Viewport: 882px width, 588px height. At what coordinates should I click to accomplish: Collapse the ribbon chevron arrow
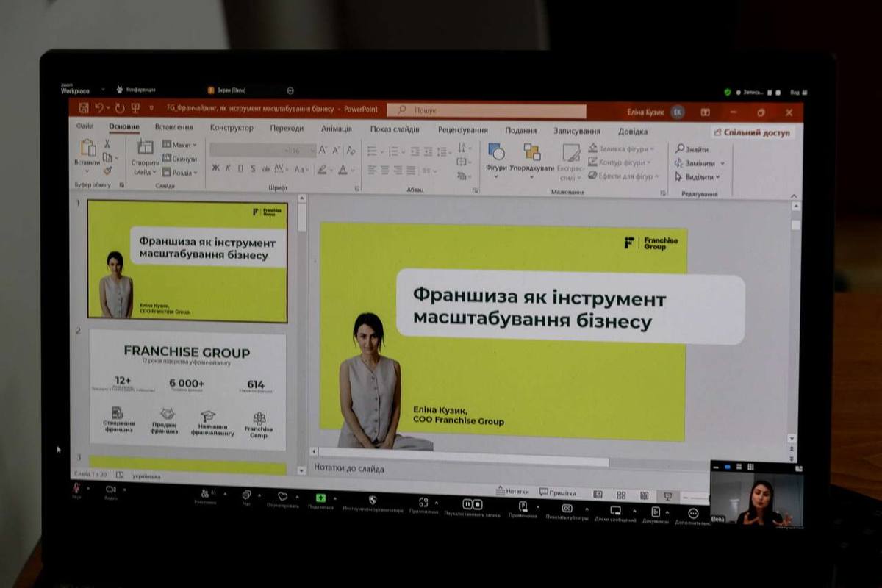tap(794, 196)
